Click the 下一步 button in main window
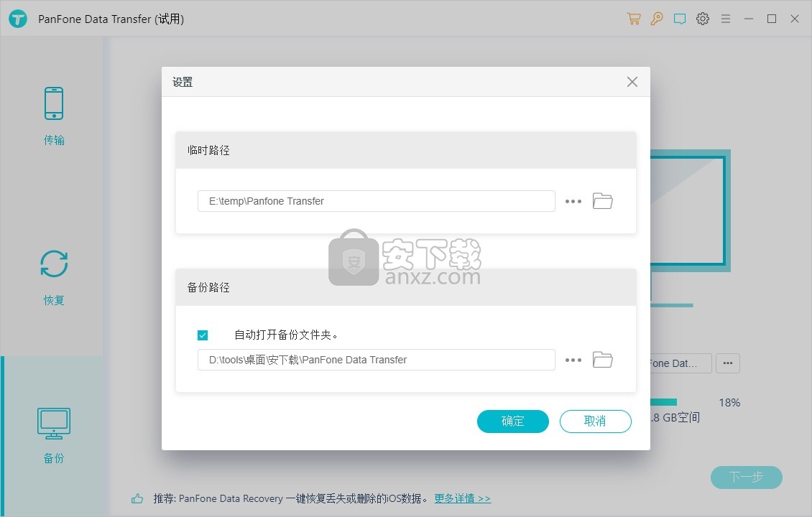 point(746,478)
